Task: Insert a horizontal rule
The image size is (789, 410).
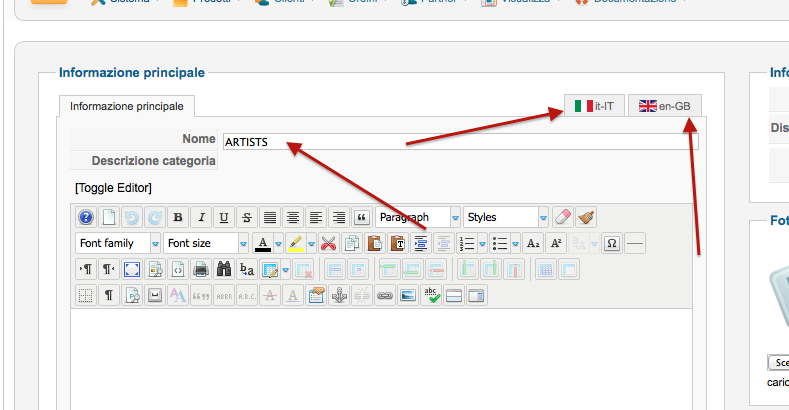Action: 635,243
